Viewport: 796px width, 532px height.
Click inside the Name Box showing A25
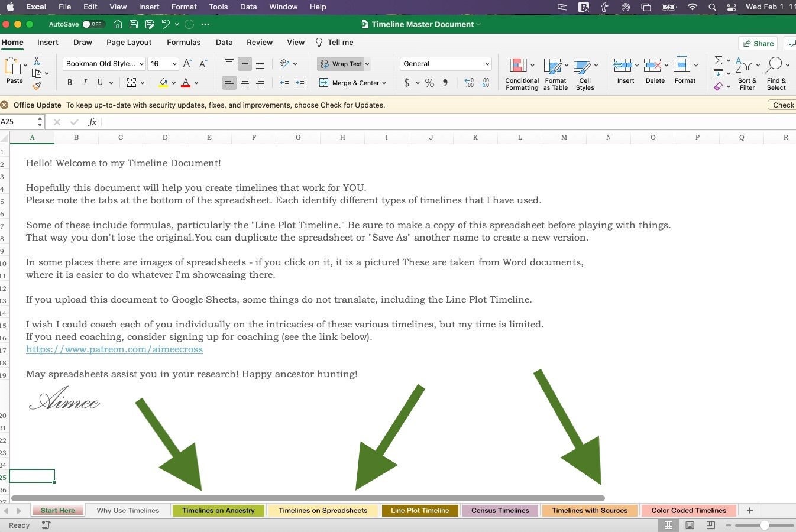pyautogui.click(x=18, y=122)
